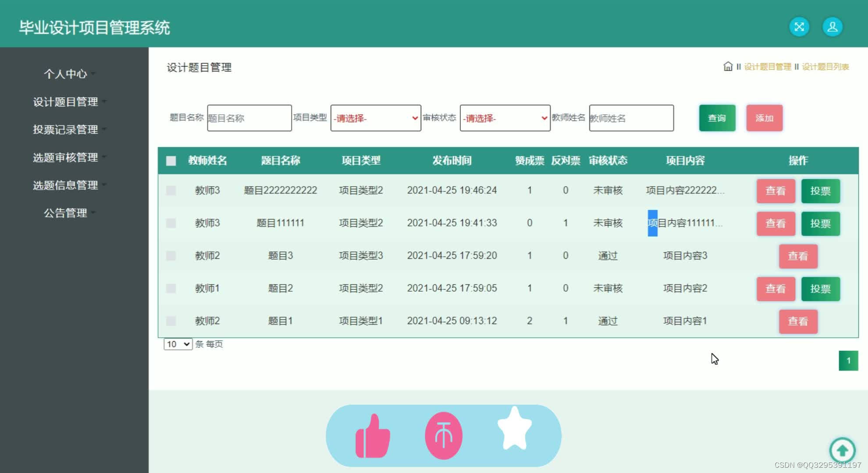Open the 审核状态 dropdown filter
The image size is (868, 473).
coord(505,118)
